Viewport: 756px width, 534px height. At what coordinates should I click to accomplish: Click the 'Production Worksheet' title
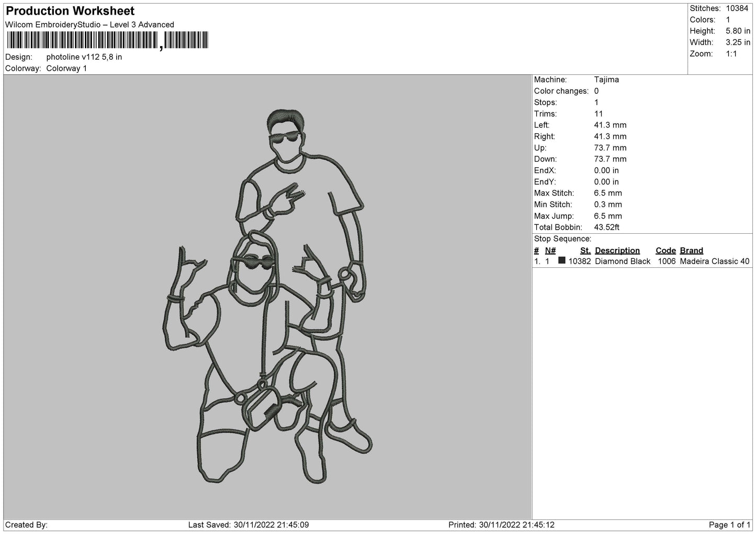(70, 11)
